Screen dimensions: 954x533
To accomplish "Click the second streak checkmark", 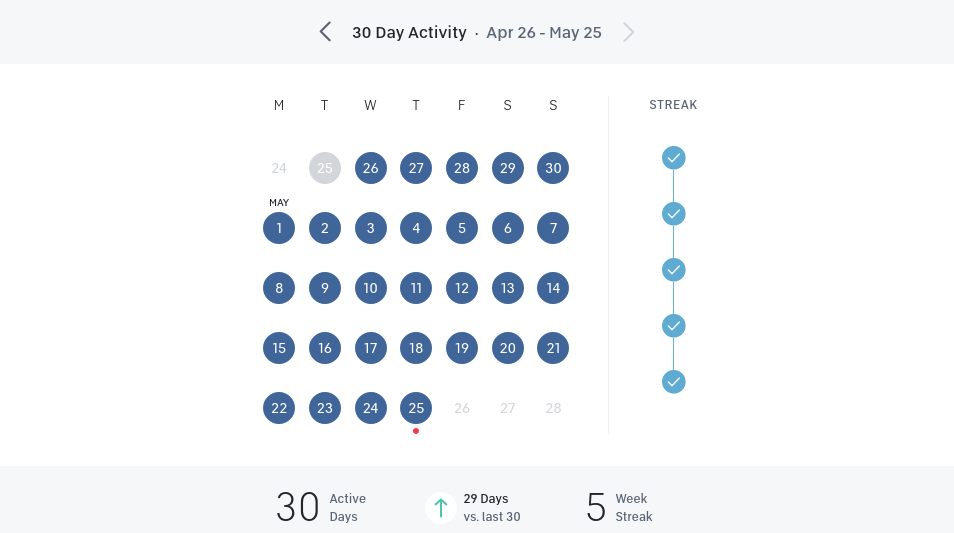I will point(674,214).
